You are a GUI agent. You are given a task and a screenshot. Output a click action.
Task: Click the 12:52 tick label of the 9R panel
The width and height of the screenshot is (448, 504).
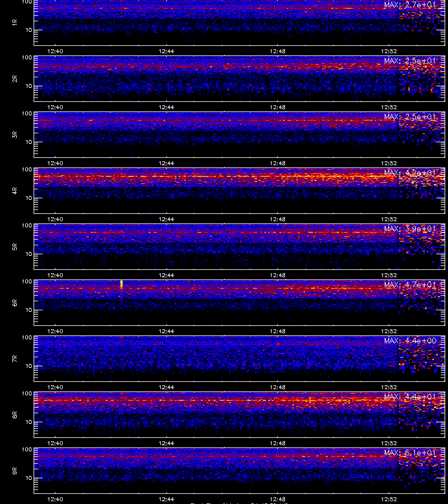(389, 499)
